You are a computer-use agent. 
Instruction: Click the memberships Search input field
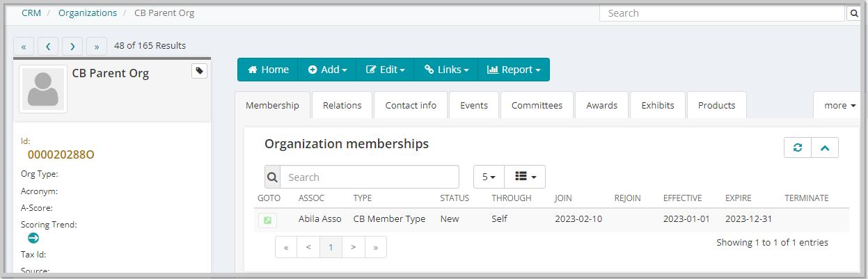click(x=370, y=177)
